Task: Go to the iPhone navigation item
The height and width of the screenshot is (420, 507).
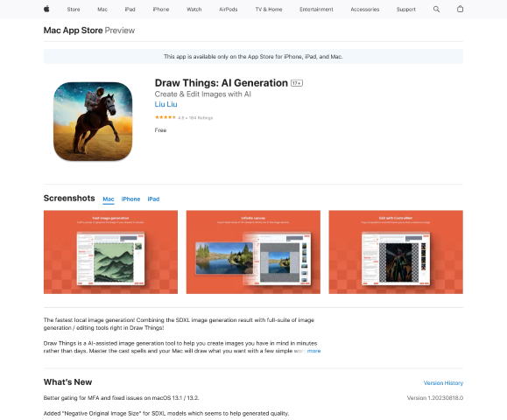Action: [161, 10]
